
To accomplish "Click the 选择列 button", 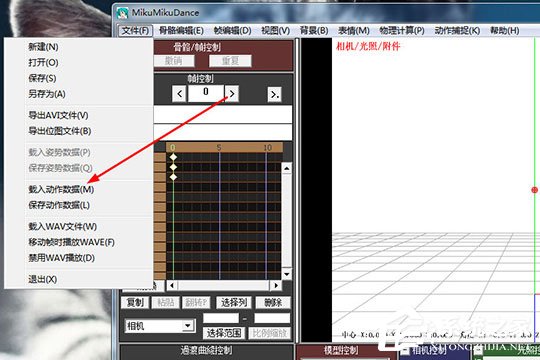I will click(x=234, y=302).
